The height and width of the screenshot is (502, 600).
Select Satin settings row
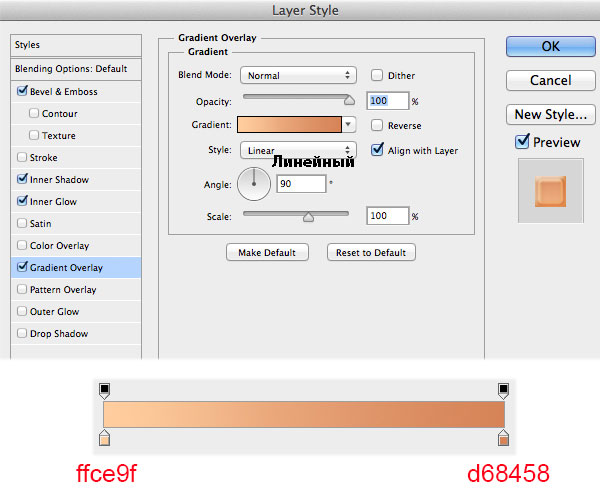[76, 223]
